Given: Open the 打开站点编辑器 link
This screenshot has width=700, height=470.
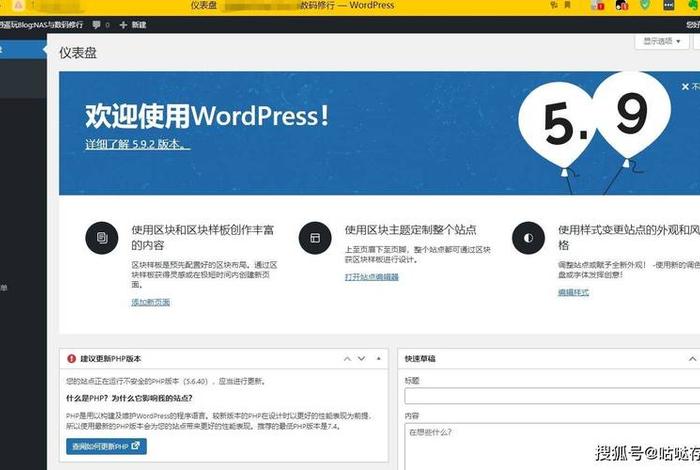Looking at the screenshot, I should pos(371,277).
